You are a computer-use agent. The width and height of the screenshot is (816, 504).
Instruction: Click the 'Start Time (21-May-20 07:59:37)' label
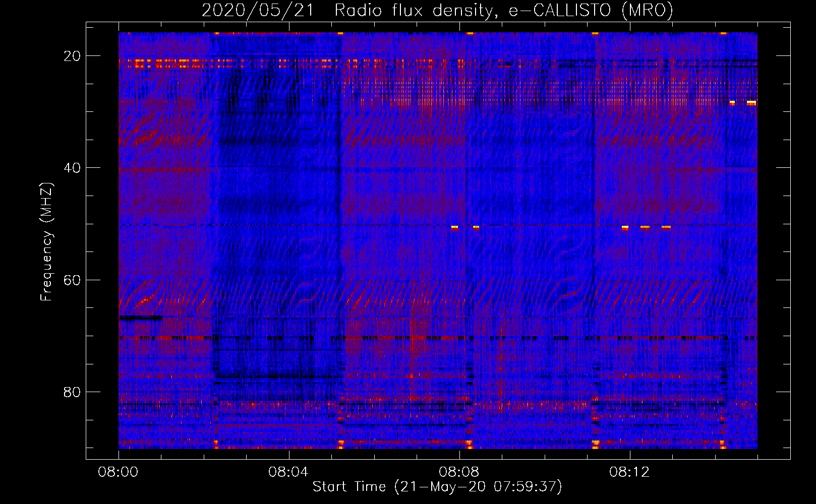[437, 487]
